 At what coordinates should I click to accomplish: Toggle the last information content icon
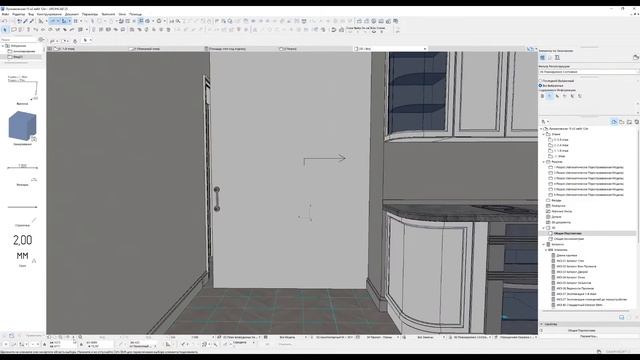[x=580, y=96]
